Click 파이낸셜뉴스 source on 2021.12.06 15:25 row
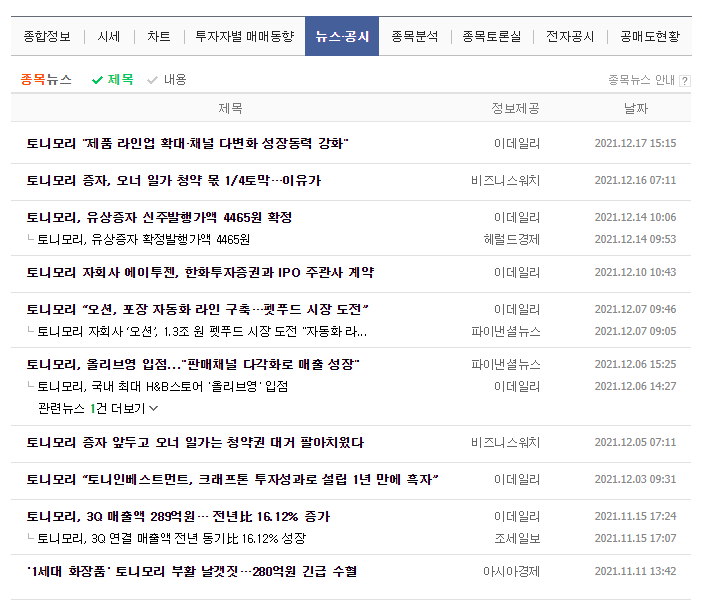Image resolution: width=702 pixels, height=609 pixels. pos(505,365)
